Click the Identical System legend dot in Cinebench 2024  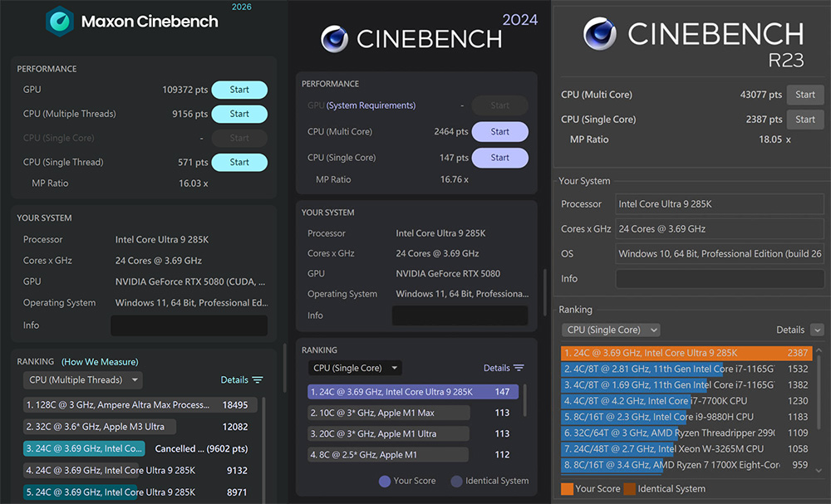[456, 481]
